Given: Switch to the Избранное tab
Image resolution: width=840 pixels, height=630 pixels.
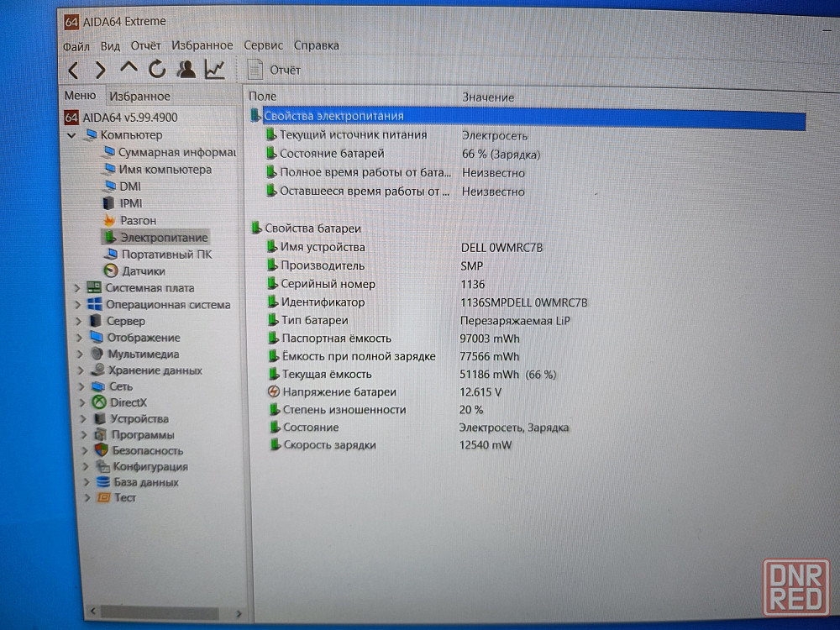Looking at the screenshot, I should [x=139, y=97].
